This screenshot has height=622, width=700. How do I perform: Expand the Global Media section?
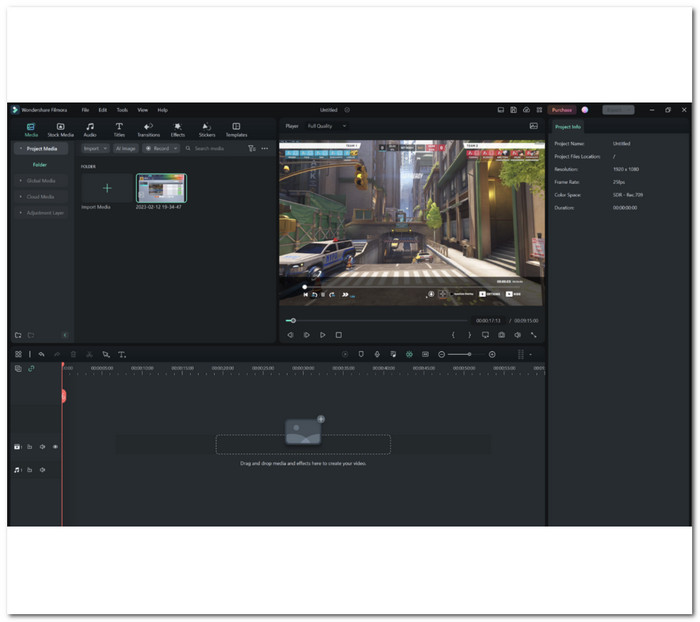click(21, 181)
